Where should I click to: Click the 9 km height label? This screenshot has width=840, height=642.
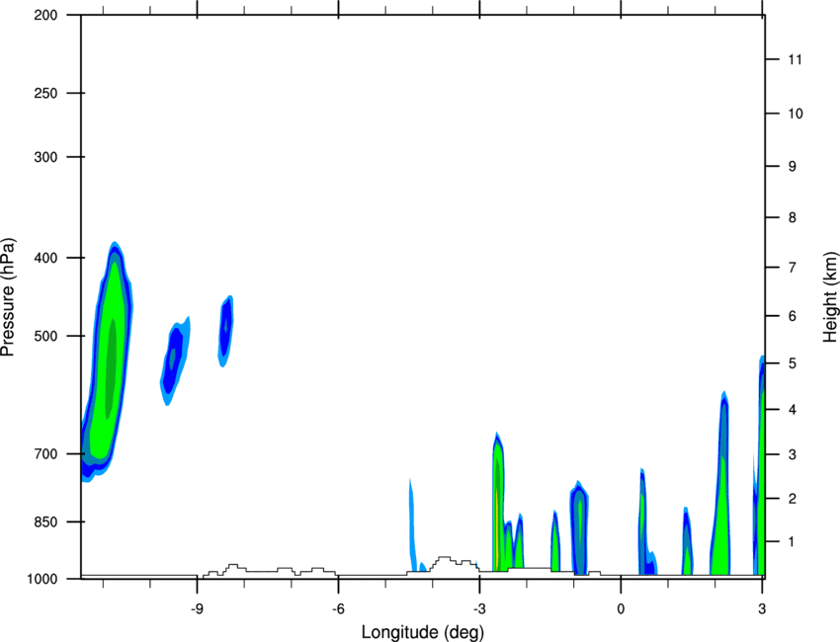[793, 167]
